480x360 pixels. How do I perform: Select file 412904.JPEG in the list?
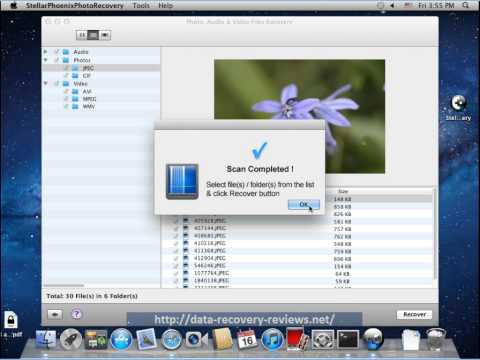pyautogui.click(x=210, y=258)
